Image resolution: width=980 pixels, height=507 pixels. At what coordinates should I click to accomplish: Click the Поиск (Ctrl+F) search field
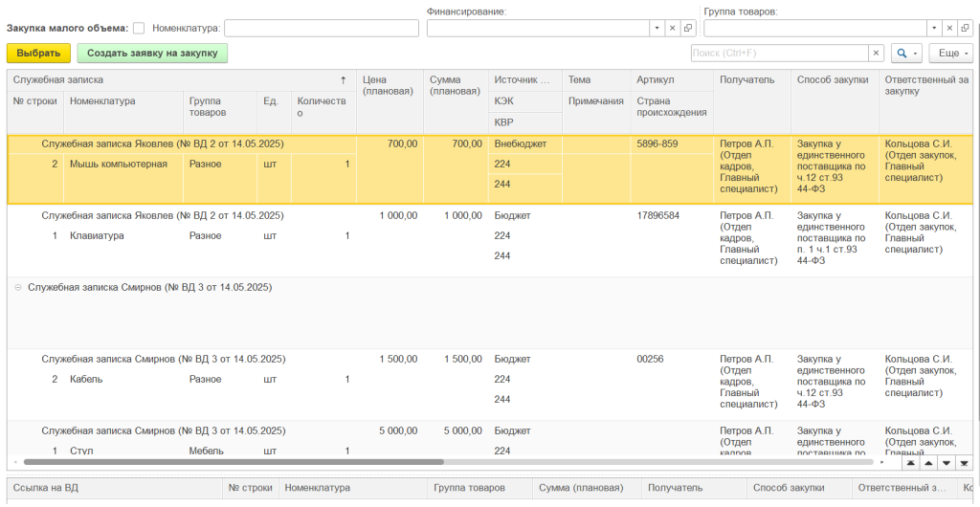pyautogui.click(x=780, y=53)
